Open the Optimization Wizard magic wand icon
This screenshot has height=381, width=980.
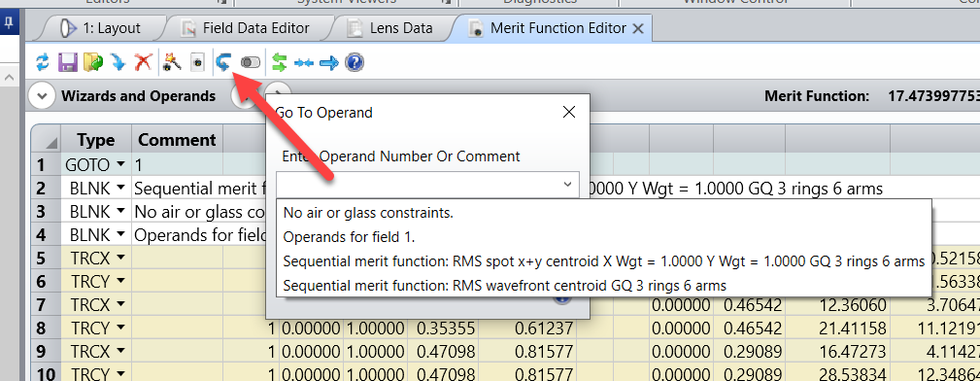[x=172, y=62]
